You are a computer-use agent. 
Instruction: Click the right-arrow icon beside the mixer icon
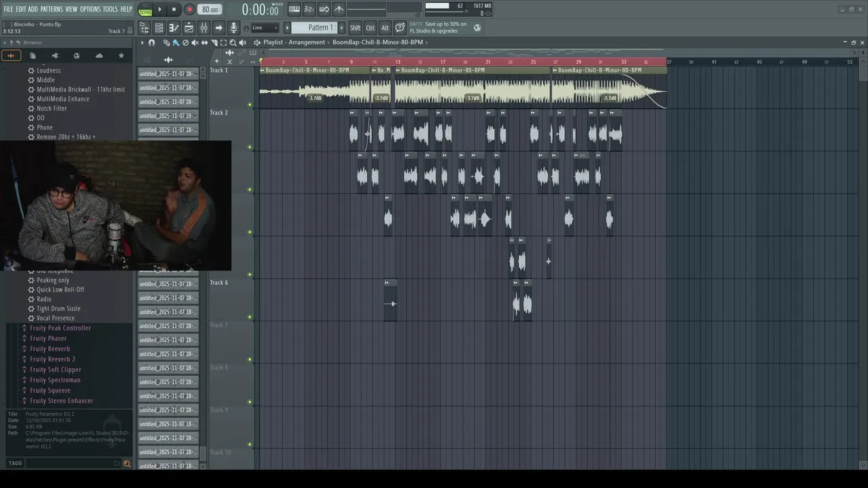(218, 28)
